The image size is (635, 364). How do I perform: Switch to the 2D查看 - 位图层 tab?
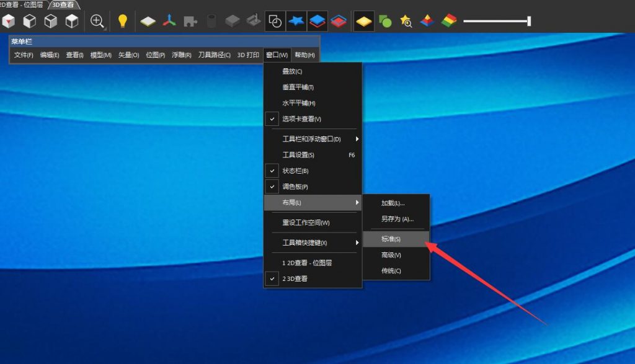point(22,5)
